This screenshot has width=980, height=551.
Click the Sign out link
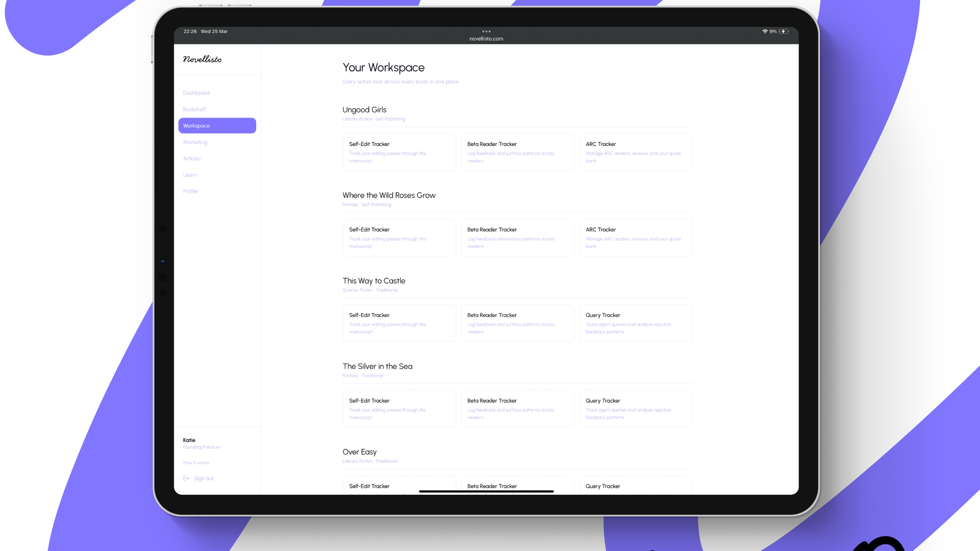(204, 478)
